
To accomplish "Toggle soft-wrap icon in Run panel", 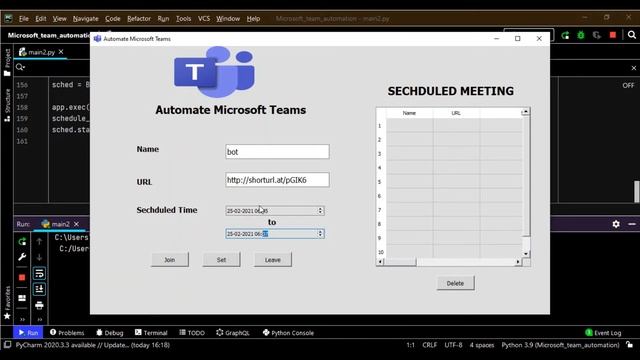I will point(39,273).
